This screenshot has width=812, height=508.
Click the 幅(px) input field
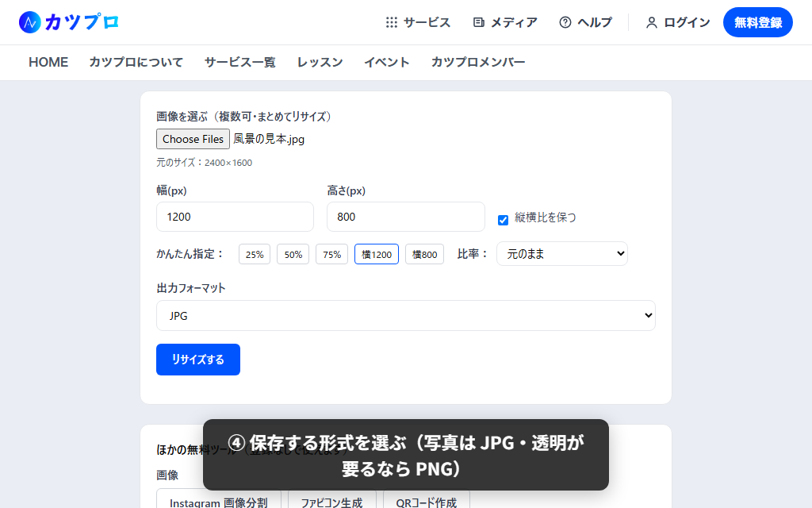pyautogui.click(x=235, y=217)
